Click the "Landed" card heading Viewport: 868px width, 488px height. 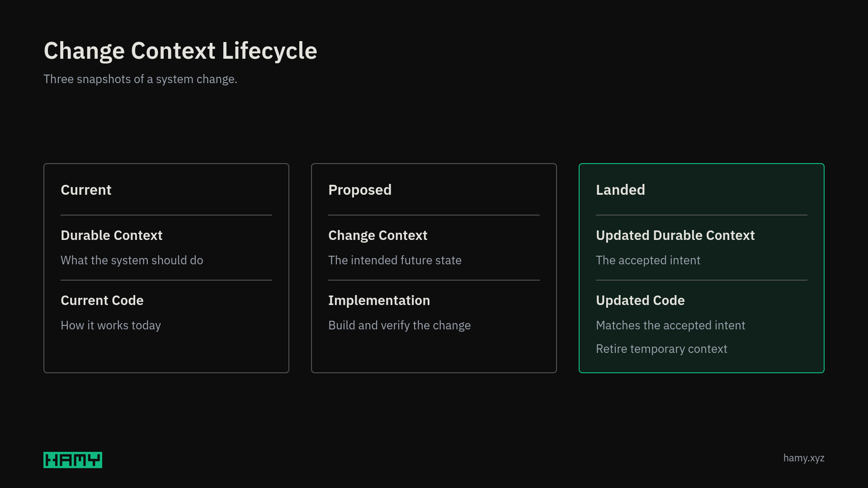tap(620, 190)
